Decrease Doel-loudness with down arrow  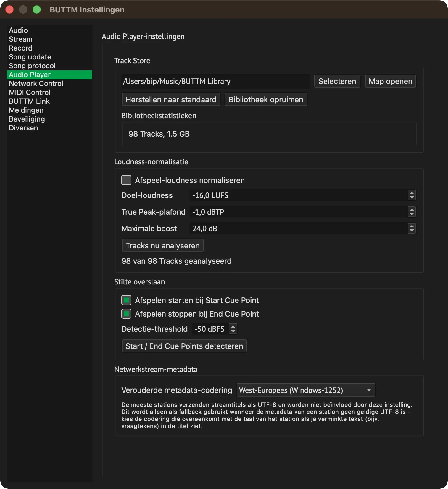(x=412, y=198)
